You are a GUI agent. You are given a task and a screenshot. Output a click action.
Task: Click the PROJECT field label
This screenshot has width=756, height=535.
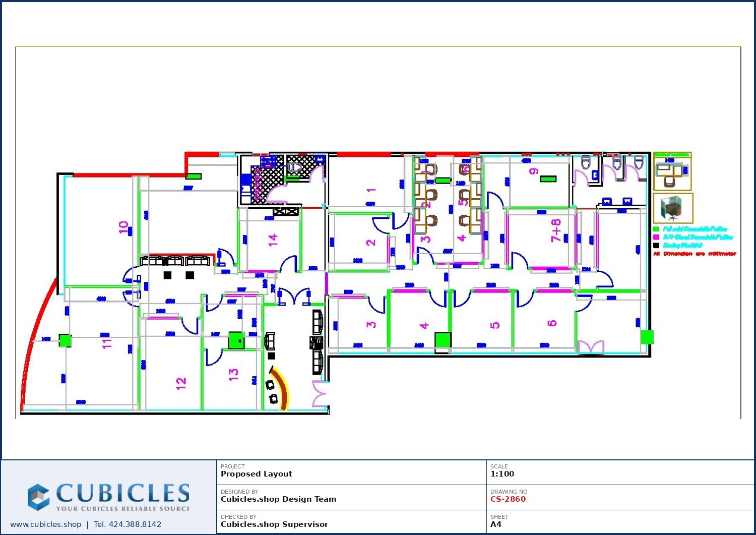point(233,466)
